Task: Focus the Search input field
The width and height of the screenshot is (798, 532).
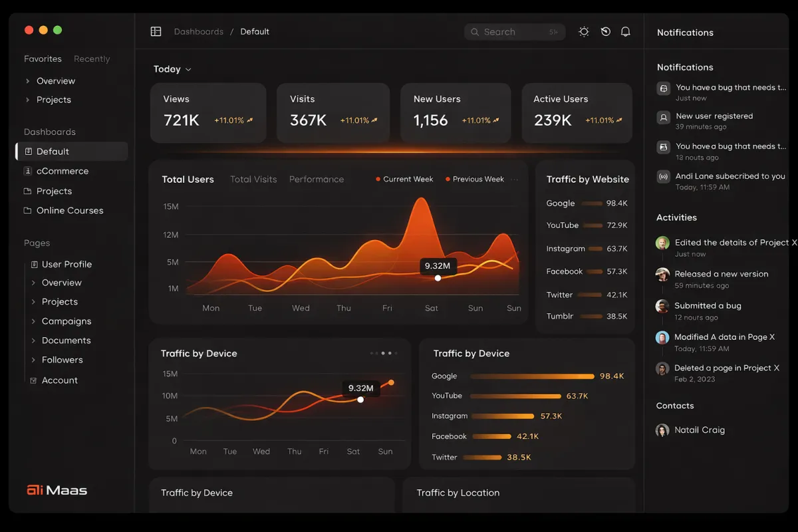Action: (515, 32)
